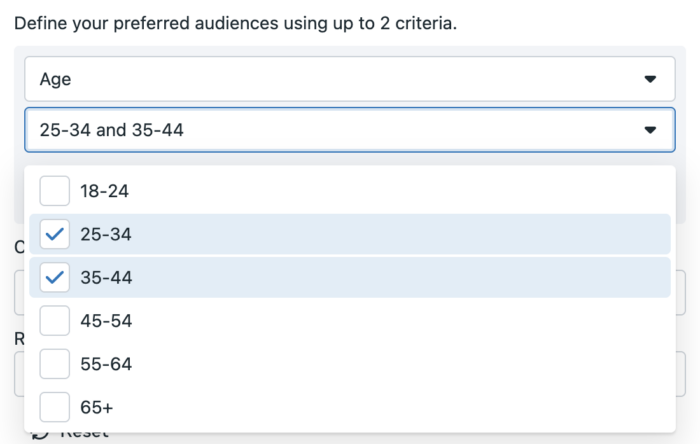Click the 55-64 option label
The image size is (700, 444).
point(105,364)
